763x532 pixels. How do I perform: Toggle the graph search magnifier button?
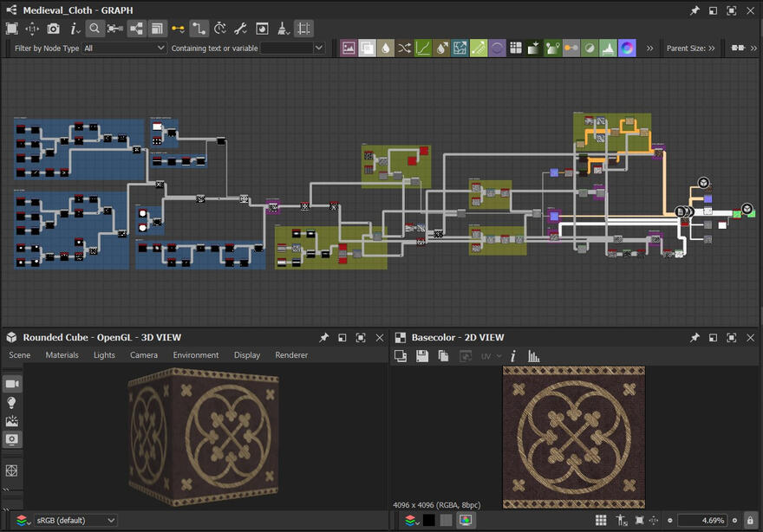coord(95,29)
